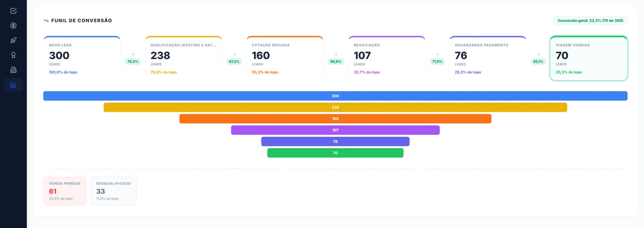The width and height of the screenshot is (644, 228).
Task: Open the rocket sidebar icon
Action: (x=13, y=40)
